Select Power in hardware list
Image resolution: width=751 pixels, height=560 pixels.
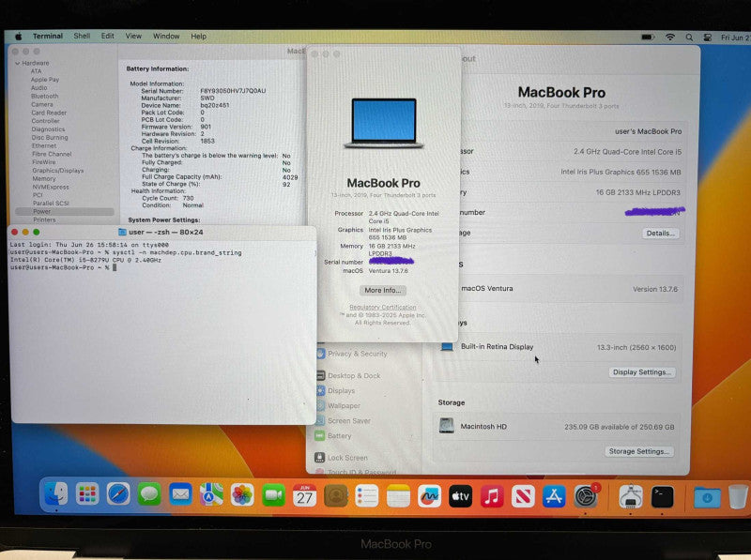64,211
